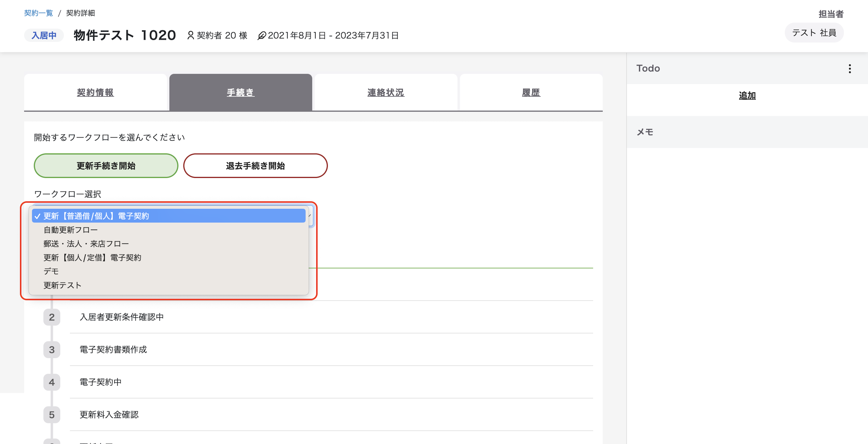Click step 4 number marker
The height and width of the screenshot is (444, 868).
[52, 382]
